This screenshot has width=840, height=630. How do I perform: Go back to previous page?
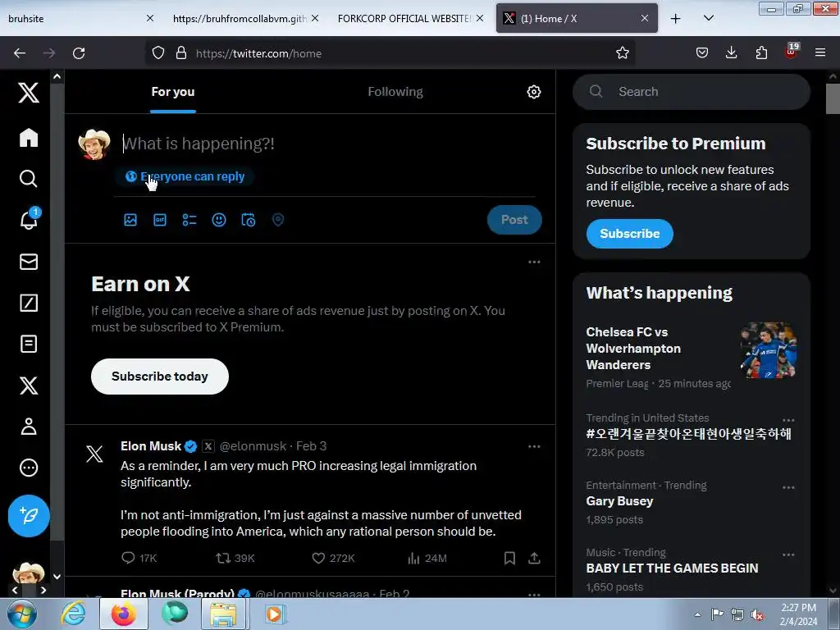20,53
